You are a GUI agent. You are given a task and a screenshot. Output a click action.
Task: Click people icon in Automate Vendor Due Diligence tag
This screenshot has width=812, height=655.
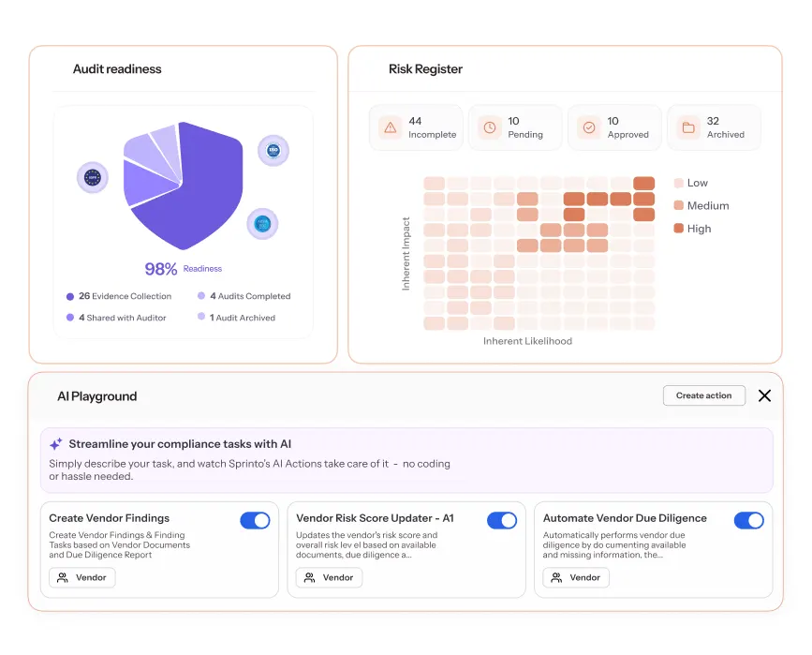(556, 577)
